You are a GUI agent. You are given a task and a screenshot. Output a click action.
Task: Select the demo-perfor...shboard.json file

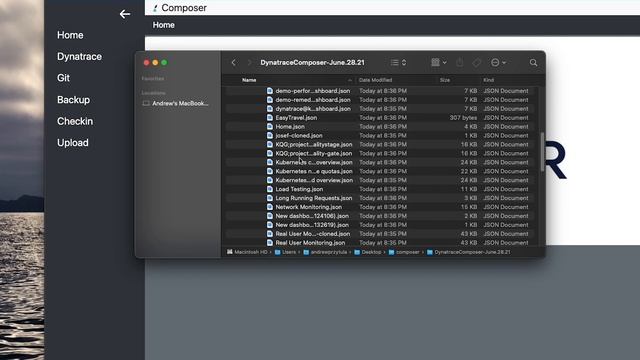click(x=313, y=91)
